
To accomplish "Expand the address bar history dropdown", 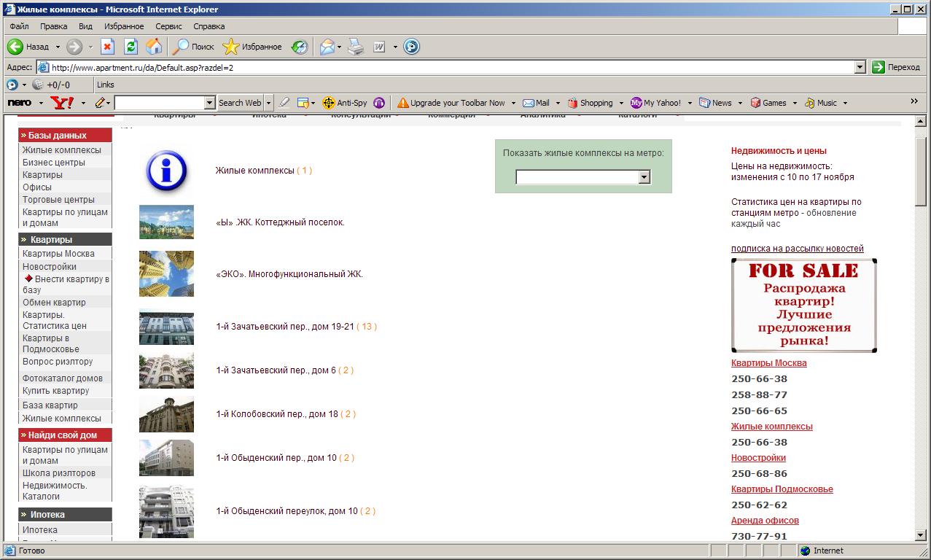I will [860, 67].
